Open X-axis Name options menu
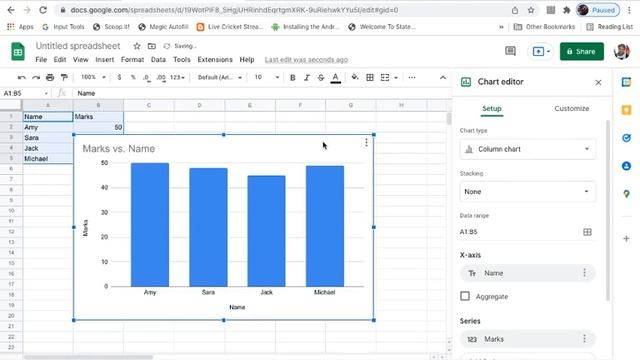640x360 pixels. (x=584, y=273)
